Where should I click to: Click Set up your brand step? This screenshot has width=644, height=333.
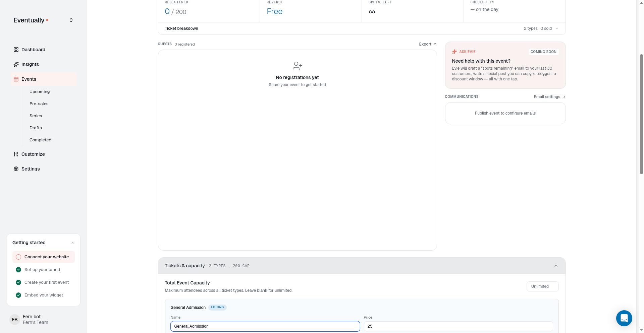44,270
